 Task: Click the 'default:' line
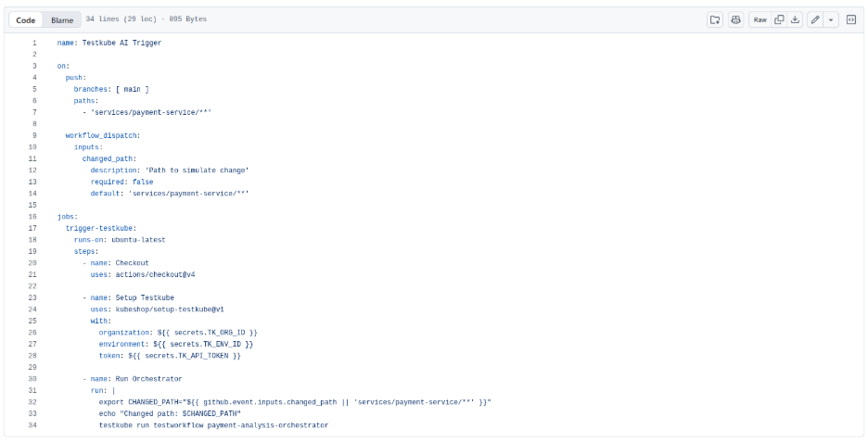170,194
